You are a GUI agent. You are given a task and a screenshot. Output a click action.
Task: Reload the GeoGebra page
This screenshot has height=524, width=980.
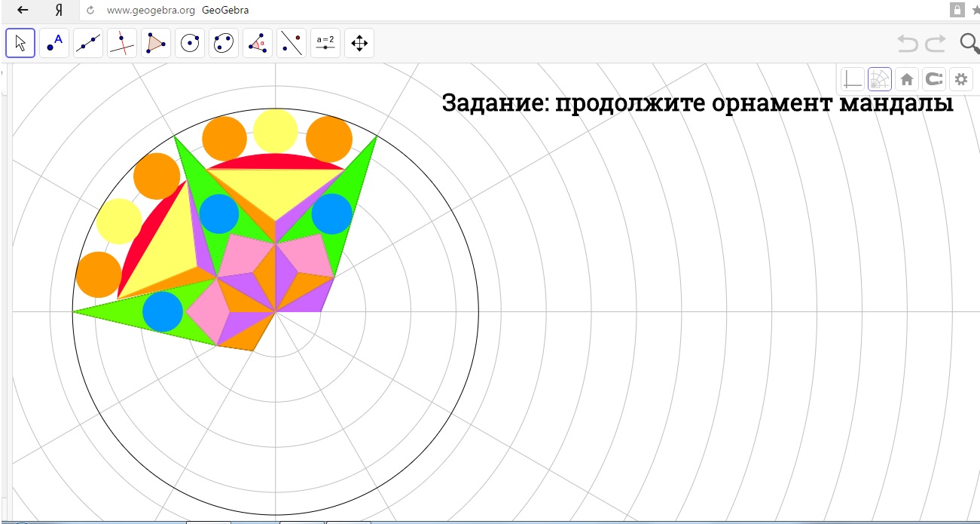coord(90,11)
